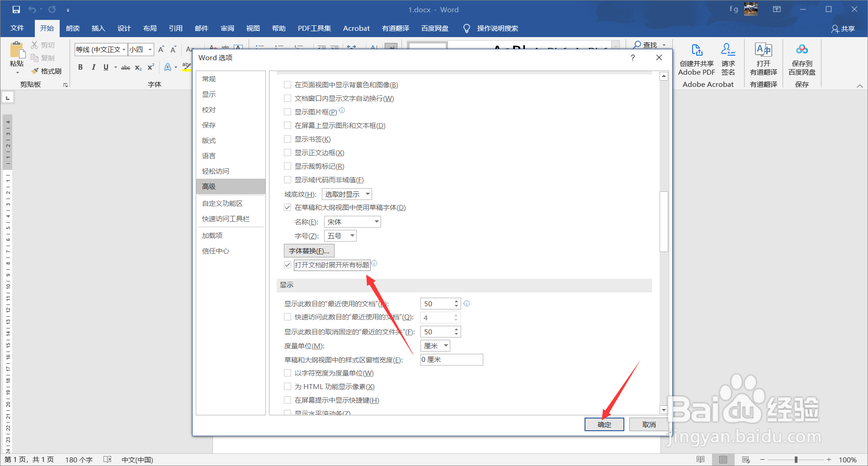Check 显示图片框 checkbox
The height and width of the screenshot is (466, 868).
click(288, 112)
